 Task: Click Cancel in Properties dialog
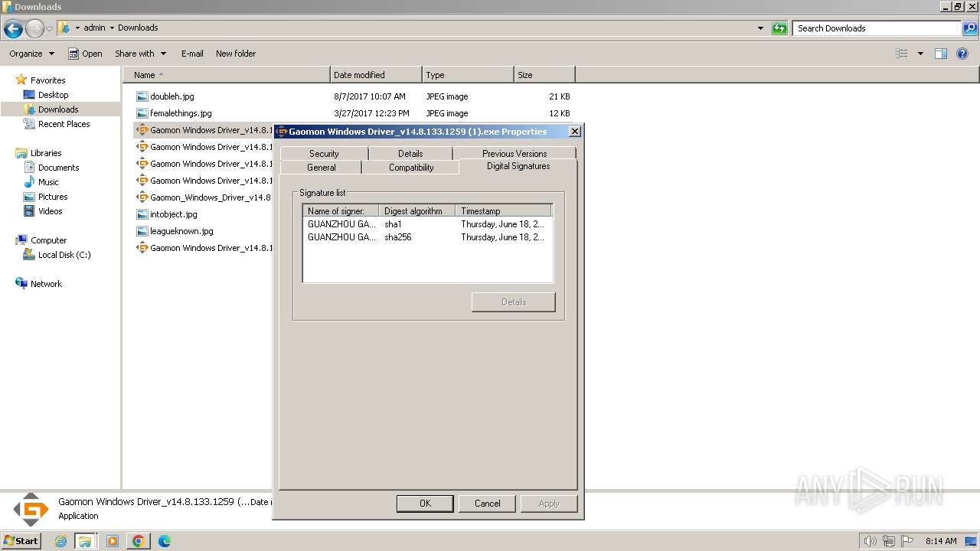click(487, 504)
